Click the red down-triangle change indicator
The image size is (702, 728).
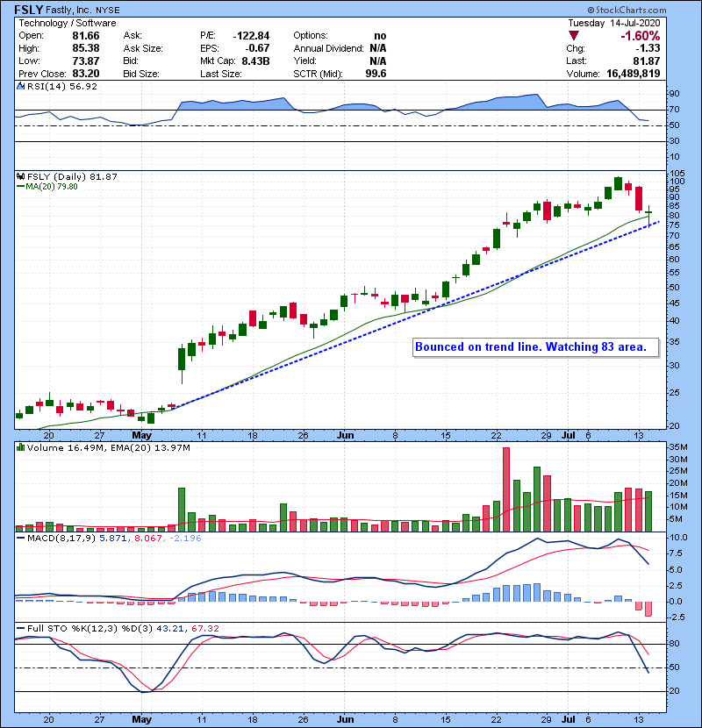pos(574,36)
